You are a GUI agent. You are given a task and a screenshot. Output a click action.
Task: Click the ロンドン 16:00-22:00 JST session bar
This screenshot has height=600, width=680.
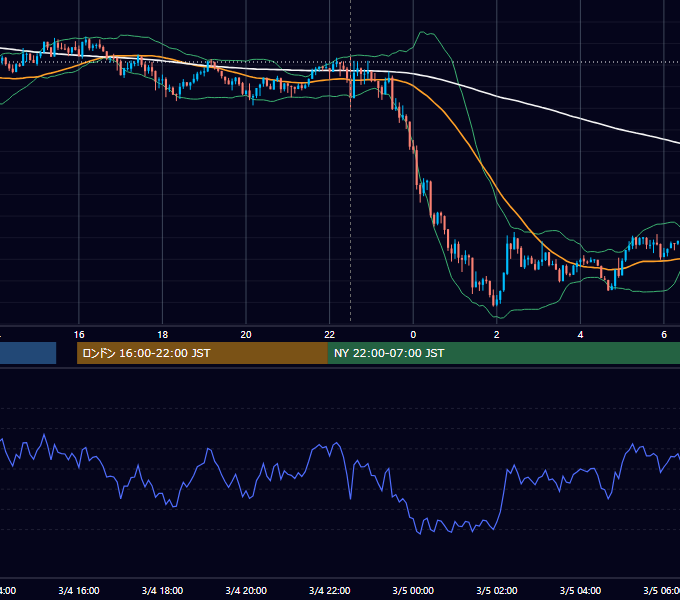[202, 353]
